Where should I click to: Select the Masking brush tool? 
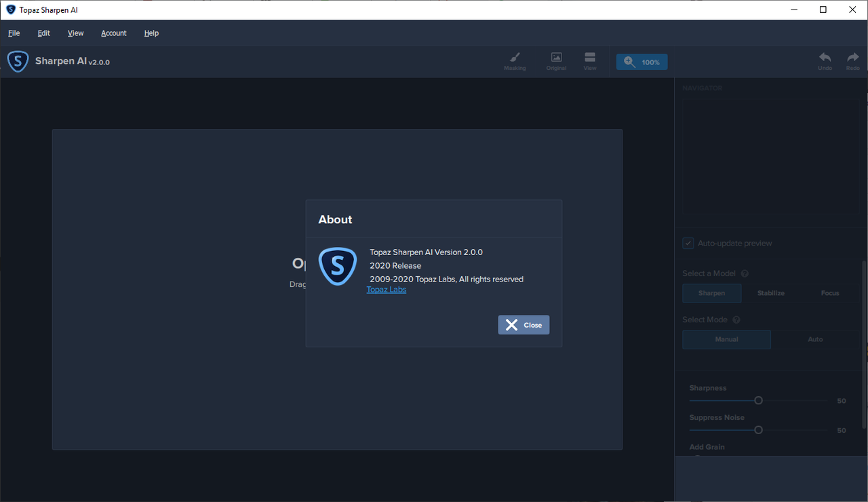pyautogui.click(x=515, y=62)
